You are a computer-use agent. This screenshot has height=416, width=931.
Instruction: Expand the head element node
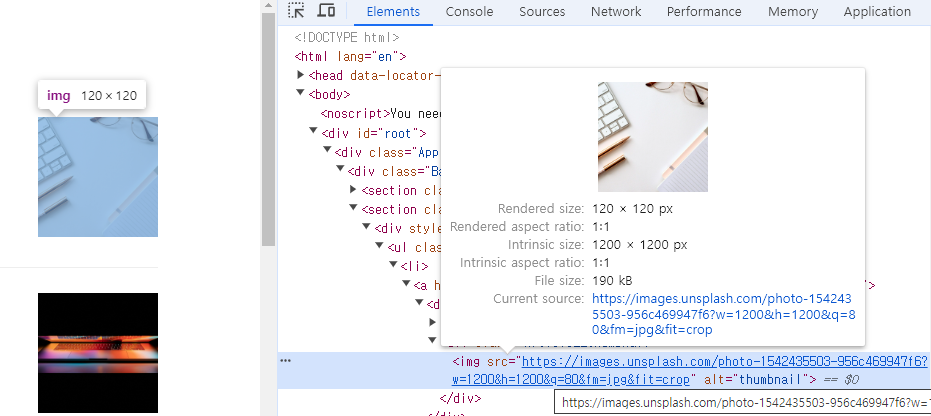pos(300,75)
